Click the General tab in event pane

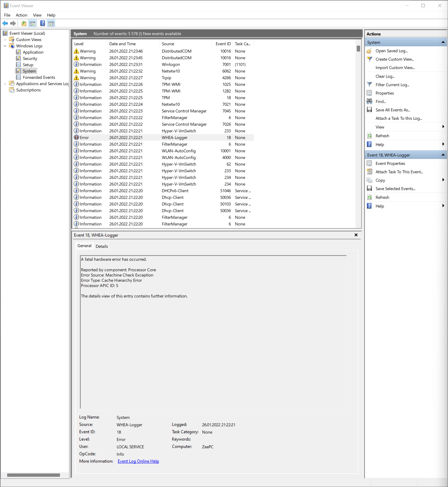[84, 246]
